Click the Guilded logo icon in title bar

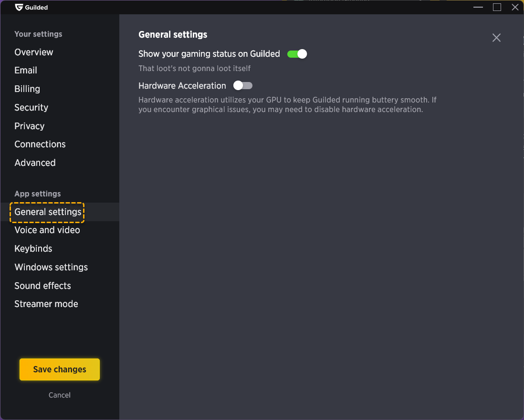pyautogui.click(x=19, y=7)
